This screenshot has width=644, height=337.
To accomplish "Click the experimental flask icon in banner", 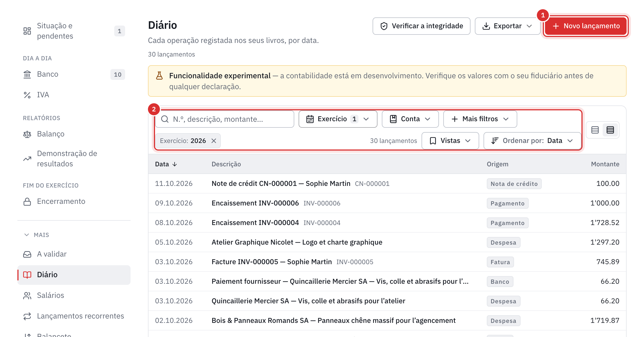I will [159, 76].
